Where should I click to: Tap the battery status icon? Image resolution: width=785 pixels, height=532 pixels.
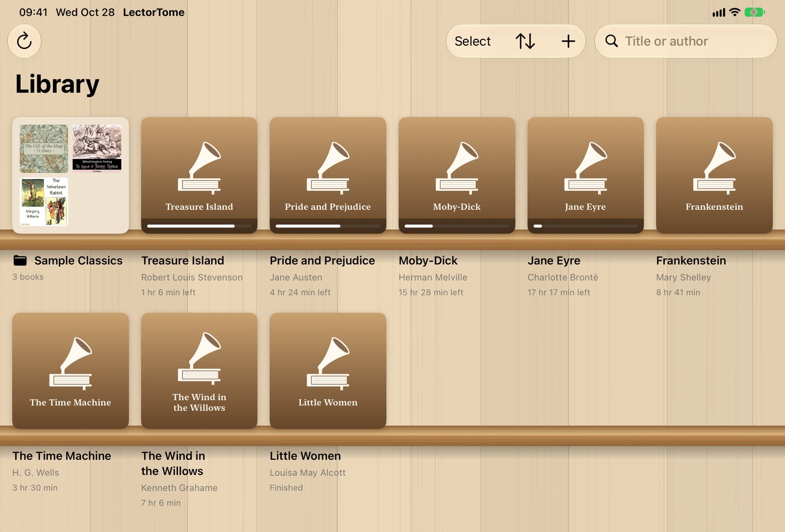(755, 12)
